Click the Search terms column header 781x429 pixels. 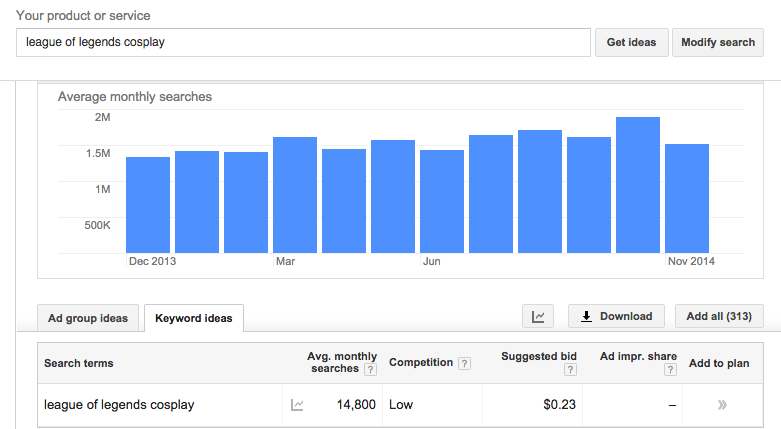[79, 363]
